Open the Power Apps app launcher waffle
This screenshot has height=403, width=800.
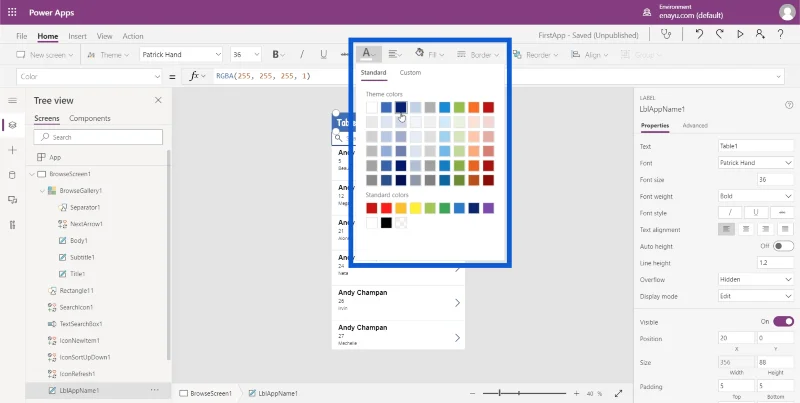(12, 12)
